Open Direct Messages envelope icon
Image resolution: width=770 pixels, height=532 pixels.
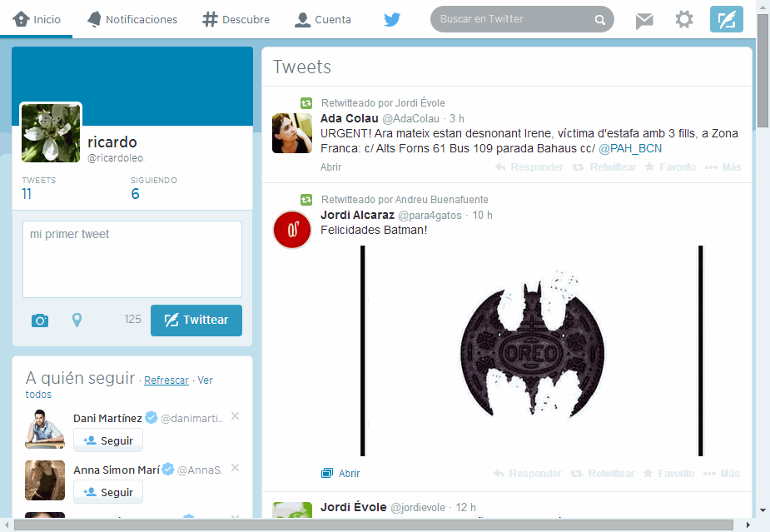(x=643, y=18)
